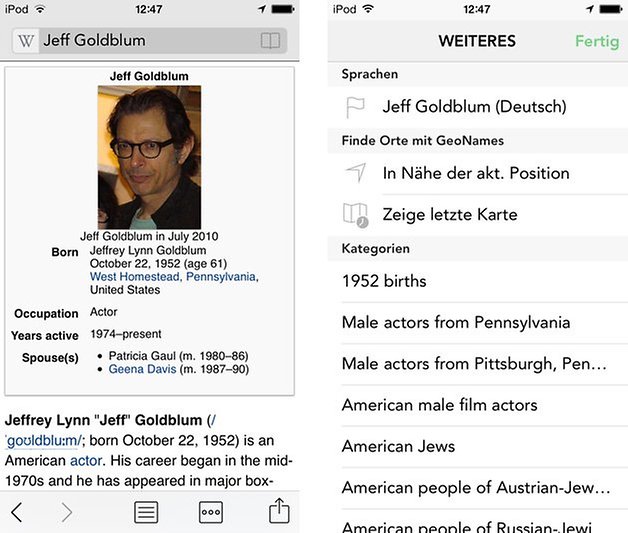Open Male actors from Pennsylvania category
Screen dimensions: 628x533
click(x=478, y=323)
